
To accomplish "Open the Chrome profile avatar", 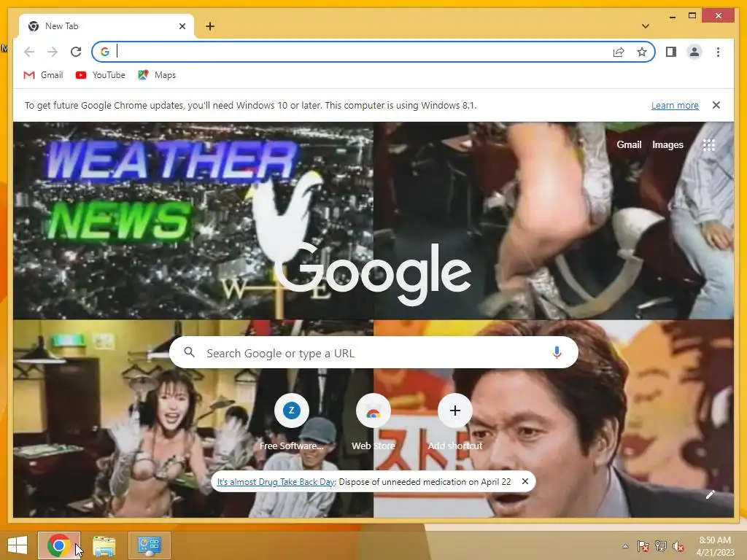I will click(x=694, y=52).
